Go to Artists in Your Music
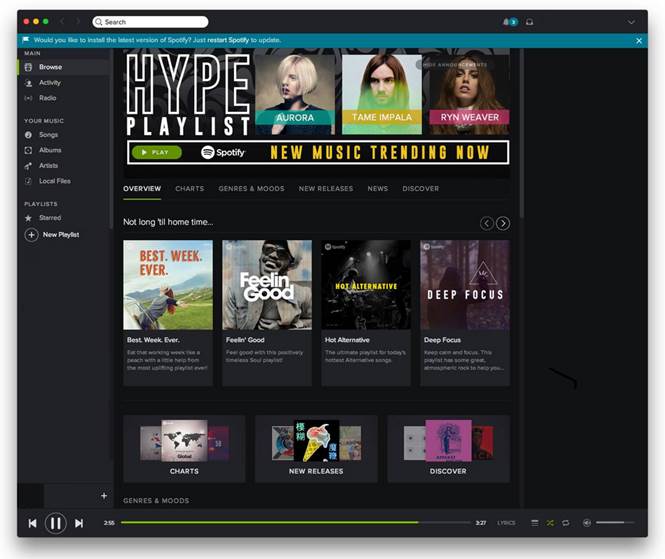Screen dimensions: 665x559 [48, 165]
